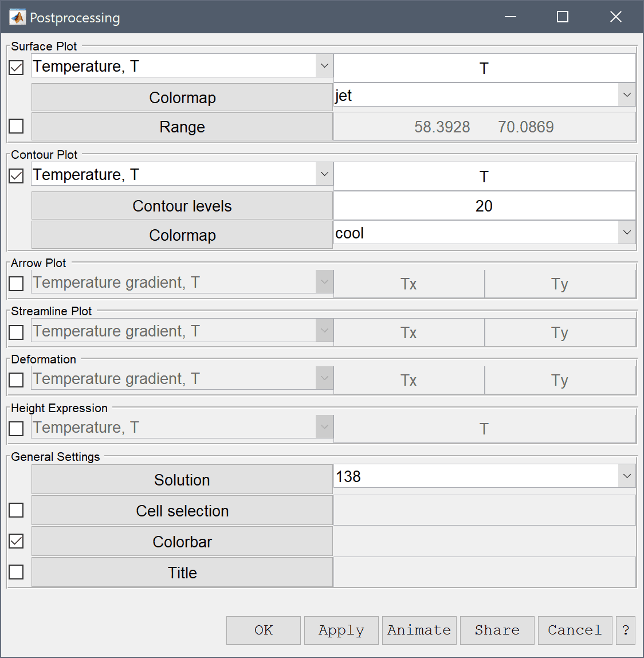Click the Share button

[x=497, y=630]
